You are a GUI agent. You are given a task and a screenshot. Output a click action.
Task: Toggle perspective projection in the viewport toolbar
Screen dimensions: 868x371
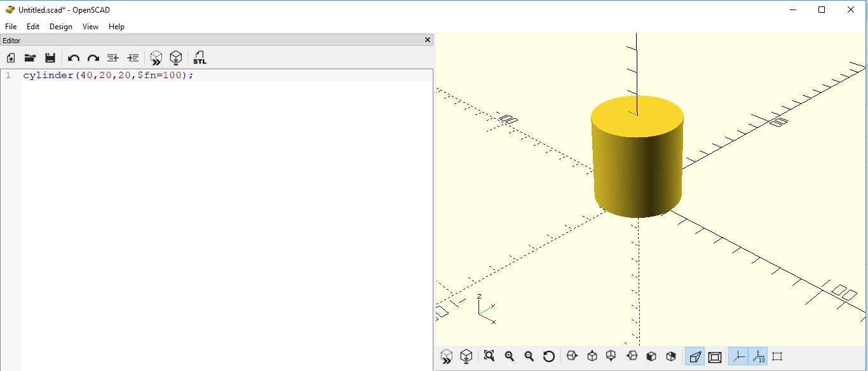point(695,356)
